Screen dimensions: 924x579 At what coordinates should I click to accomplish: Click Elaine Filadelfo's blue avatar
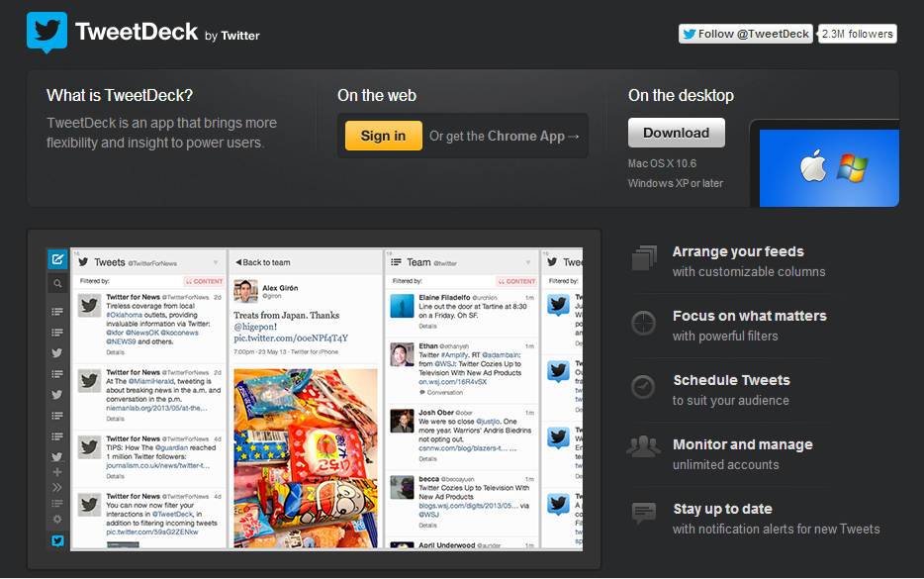[x=402, y=306]
